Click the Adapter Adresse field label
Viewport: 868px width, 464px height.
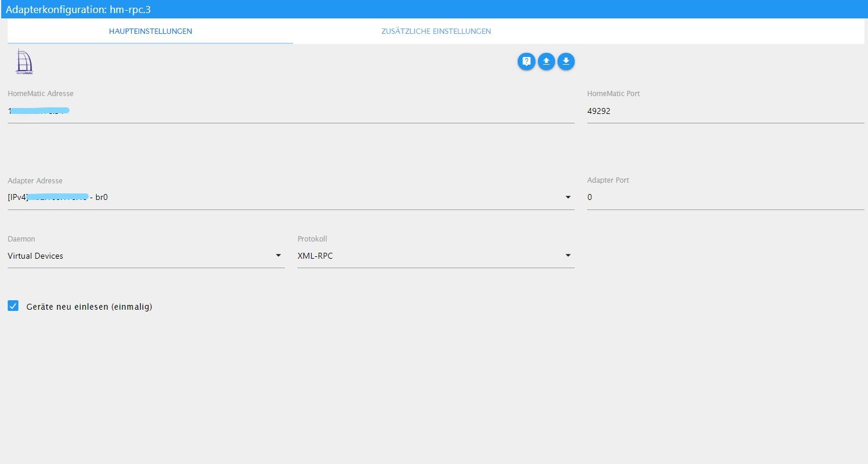(x=35, y=180)
